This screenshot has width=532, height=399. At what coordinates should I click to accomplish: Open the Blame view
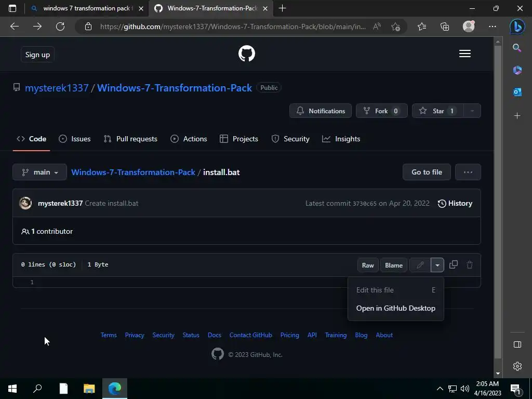pos(394,265)
